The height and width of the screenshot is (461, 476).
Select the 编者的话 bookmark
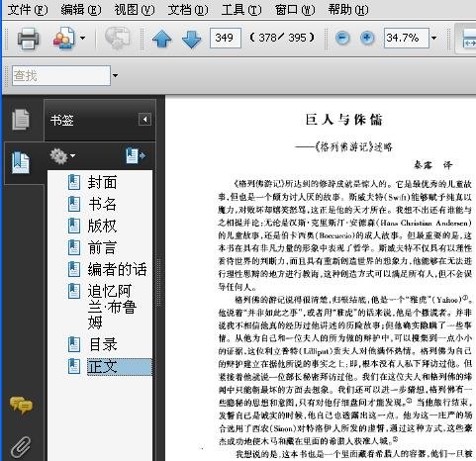(117, 269)
